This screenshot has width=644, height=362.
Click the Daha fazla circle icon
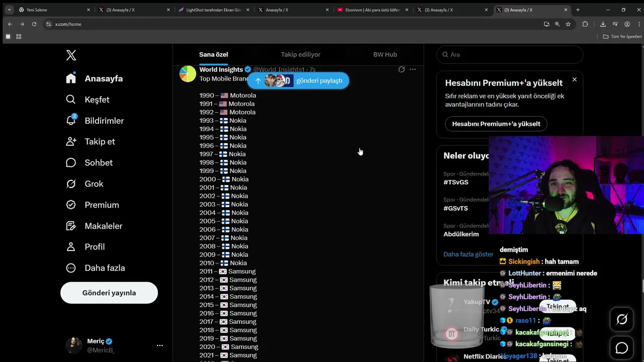click(71, 268)
